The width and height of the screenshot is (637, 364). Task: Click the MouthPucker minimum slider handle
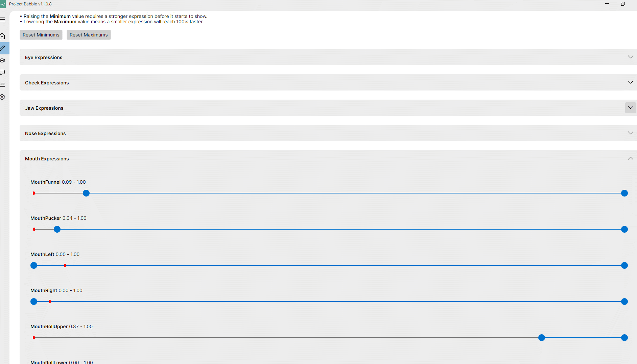[x=57, y=229]
